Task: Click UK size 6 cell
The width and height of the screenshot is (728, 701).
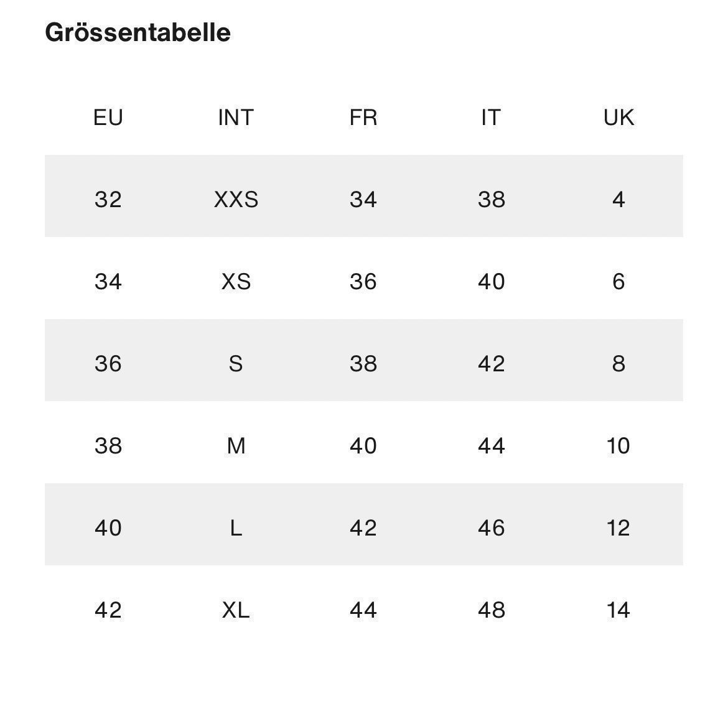Action: point(618,282)
